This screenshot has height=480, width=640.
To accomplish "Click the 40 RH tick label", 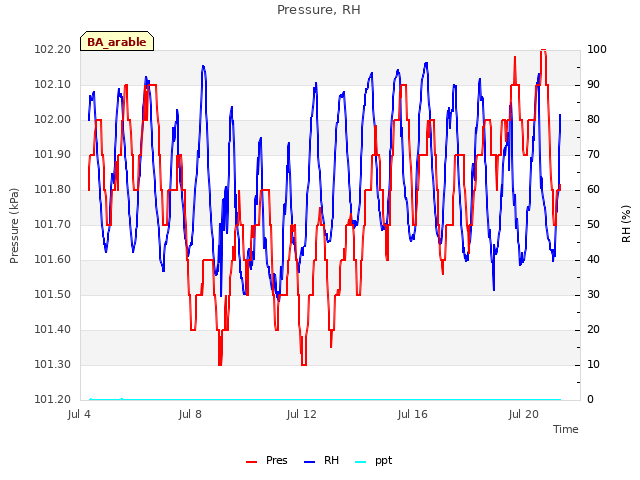I will click(x=593, y=260).
